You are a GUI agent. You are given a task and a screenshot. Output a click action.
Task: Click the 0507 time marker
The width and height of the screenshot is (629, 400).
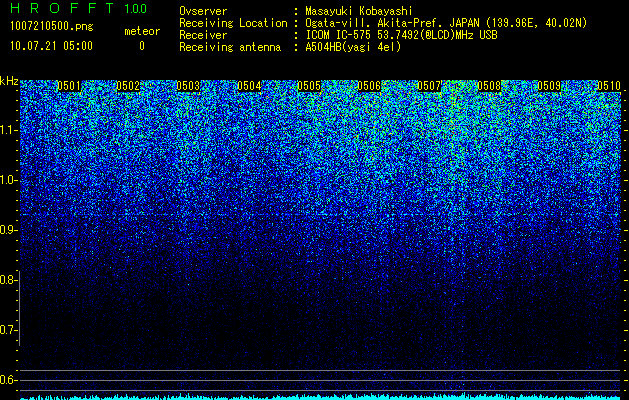pyautogui.click(x=429, y=86)
